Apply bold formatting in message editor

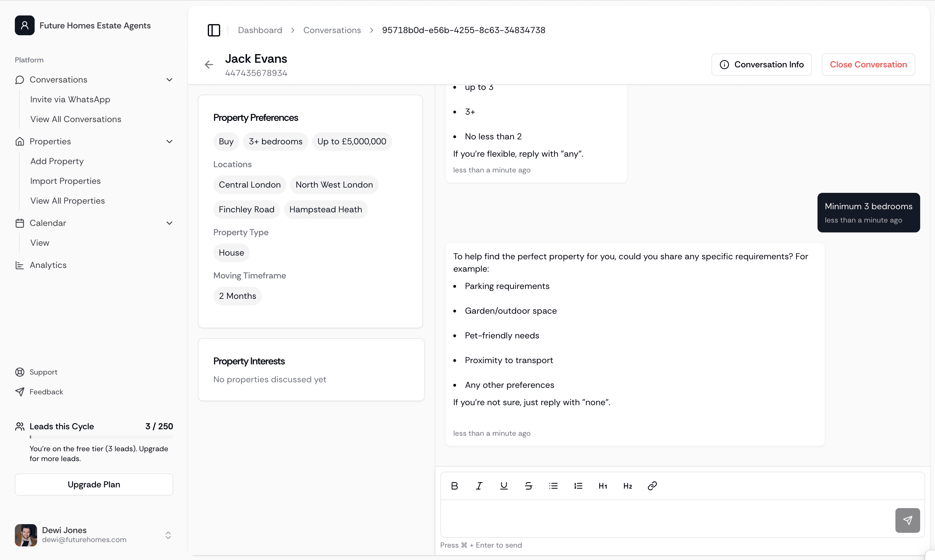455,486
